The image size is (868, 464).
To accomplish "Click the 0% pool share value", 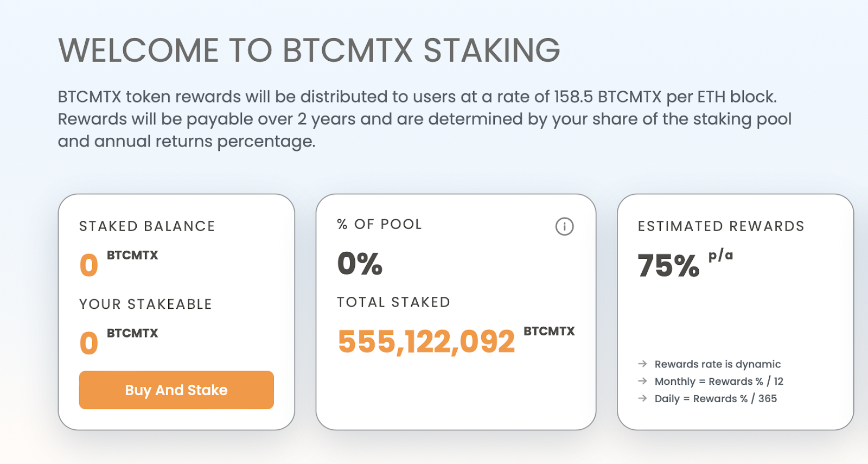I will tap(360, 264).
